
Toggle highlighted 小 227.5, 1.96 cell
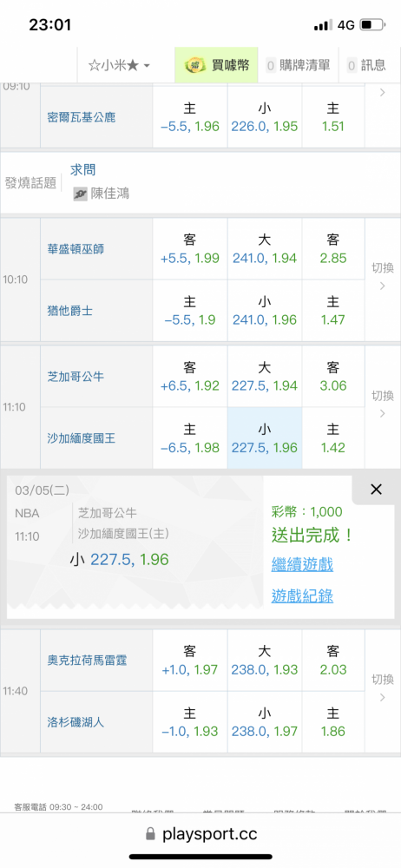(265, 438)
